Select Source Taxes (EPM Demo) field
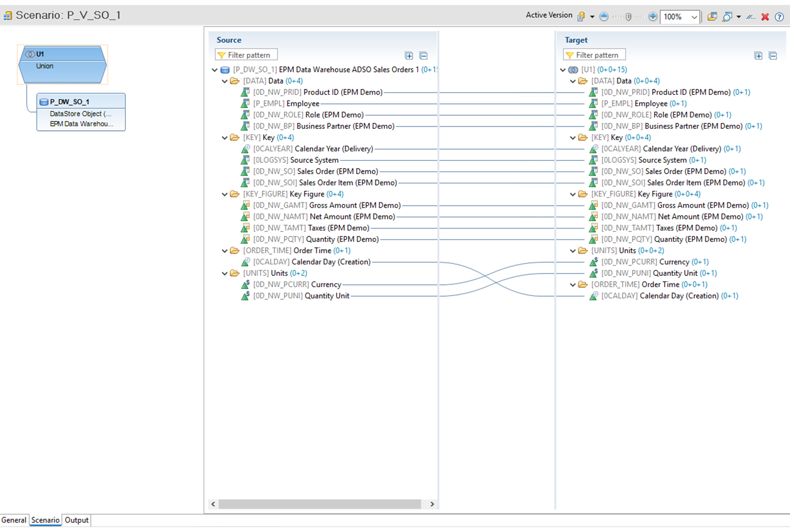 tap(311, 228)
